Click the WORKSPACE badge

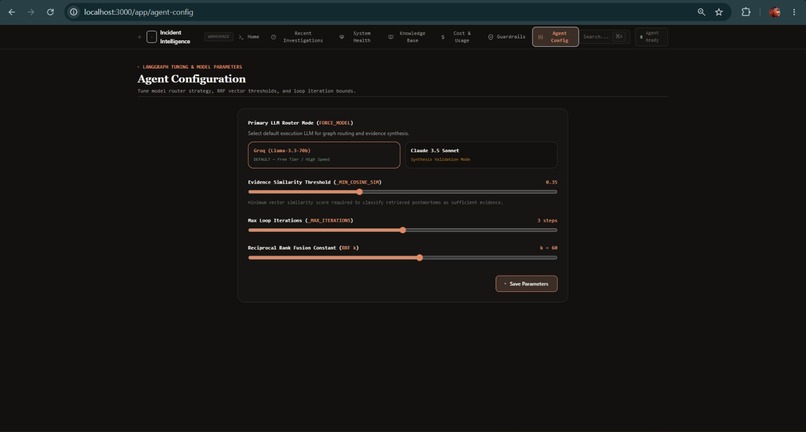[x=218, y=37]
